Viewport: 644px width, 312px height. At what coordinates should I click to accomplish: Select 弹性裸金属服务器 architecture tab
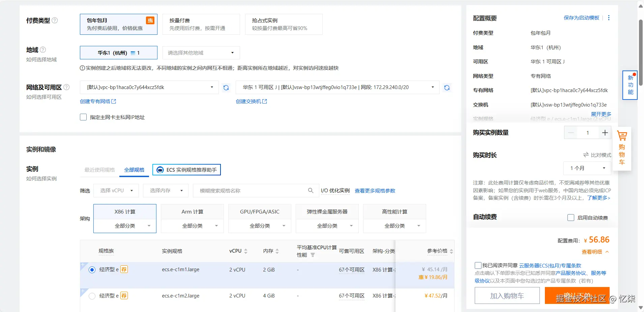pyautogui.click(x=327, y=212)
